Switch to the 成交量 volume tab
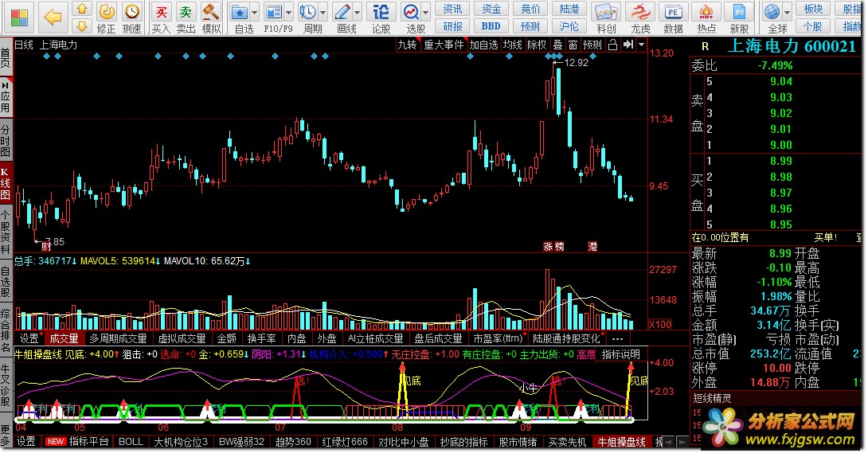 pos(65,338)
